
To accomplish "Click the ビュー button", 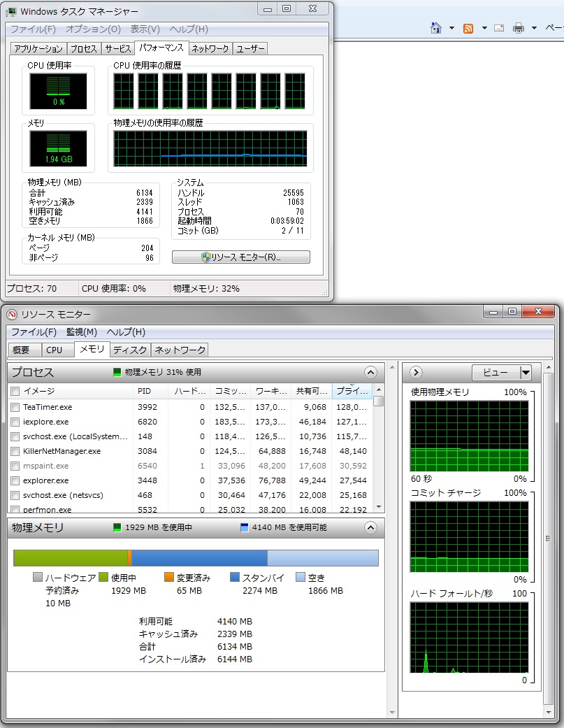I will coord(496,372).
